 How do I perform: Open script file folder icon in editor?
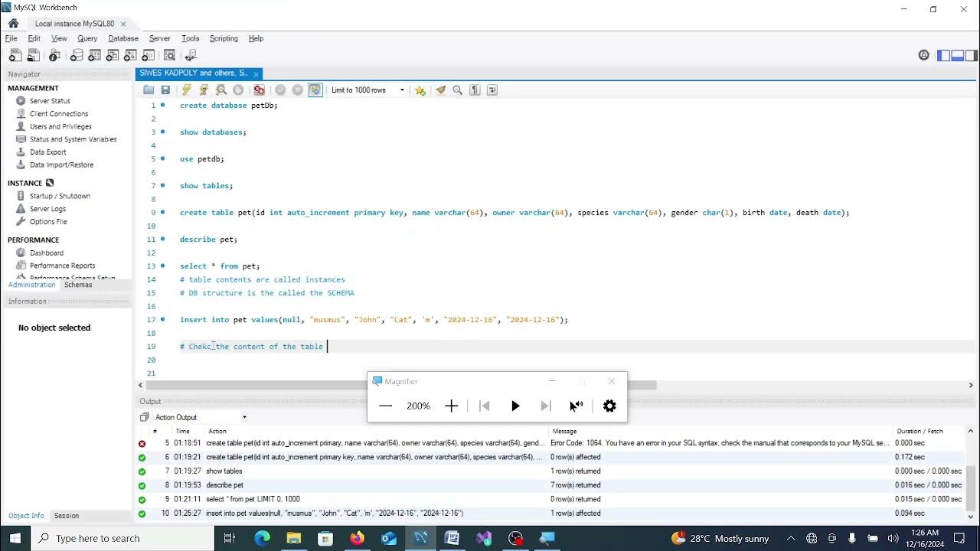coord(149,90)
